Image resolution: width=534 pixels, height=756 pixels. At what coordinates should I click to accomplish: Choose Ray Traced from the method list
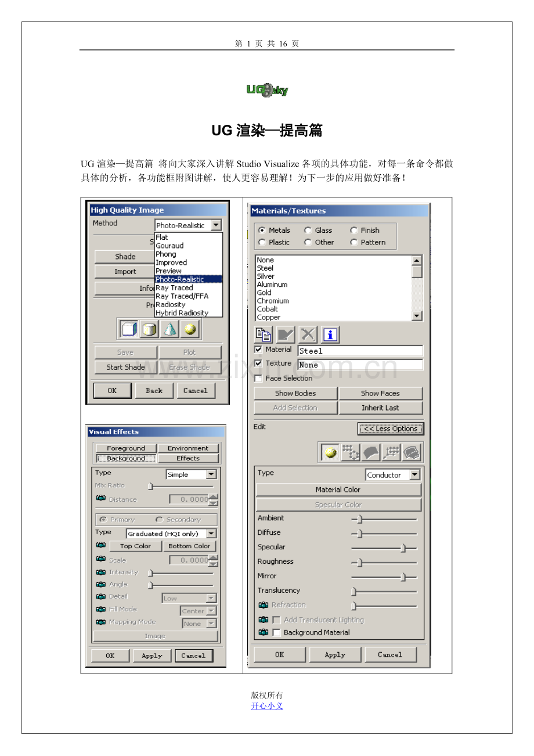[174, 287]
